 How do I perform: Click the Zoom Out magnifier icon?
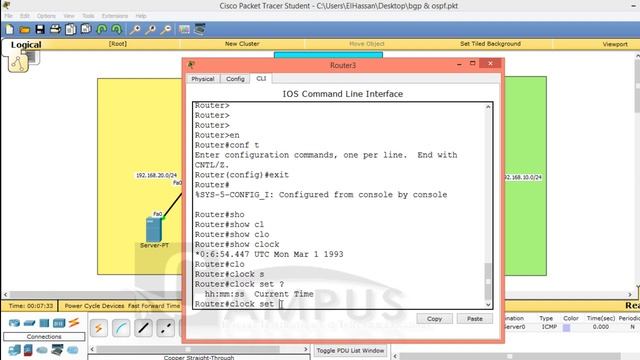166,29
